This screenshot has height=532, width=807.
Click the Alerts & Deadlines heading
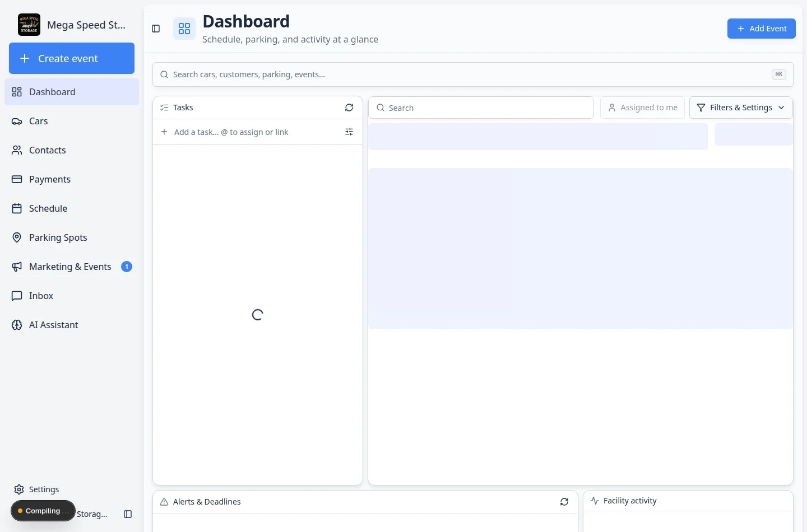(x=207, y=502)
